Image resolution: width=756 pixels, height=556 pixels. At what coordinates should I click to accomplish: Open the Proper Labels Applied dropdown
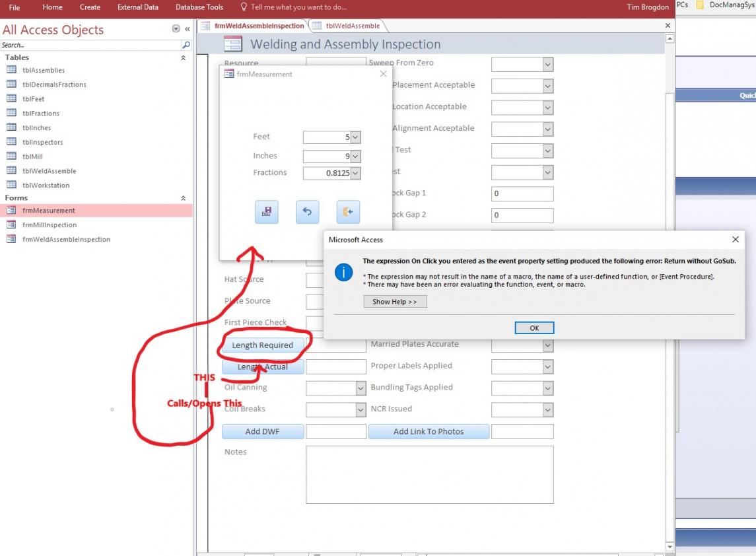548,367
